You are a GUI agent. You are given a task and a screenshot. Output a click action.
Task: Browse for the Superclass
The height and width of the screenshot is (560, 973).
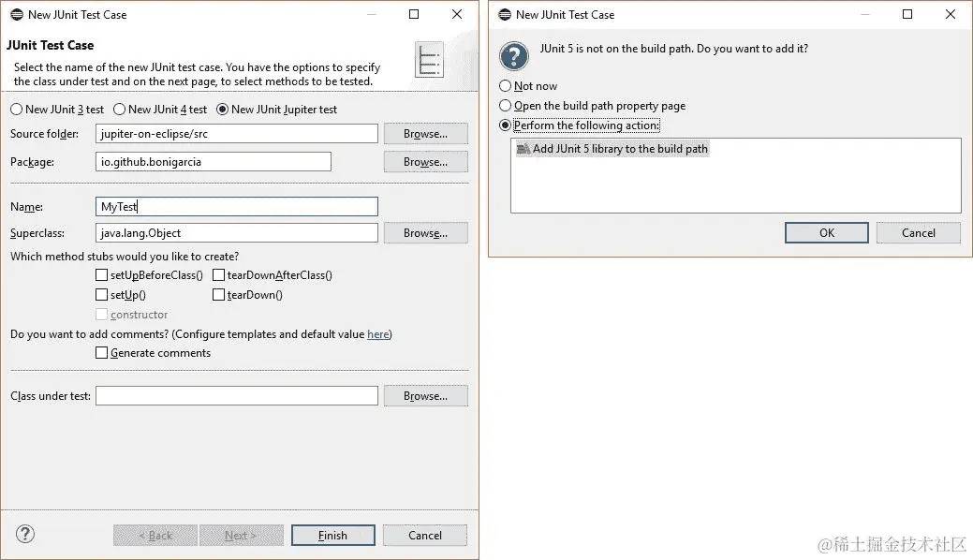[426, 233]
